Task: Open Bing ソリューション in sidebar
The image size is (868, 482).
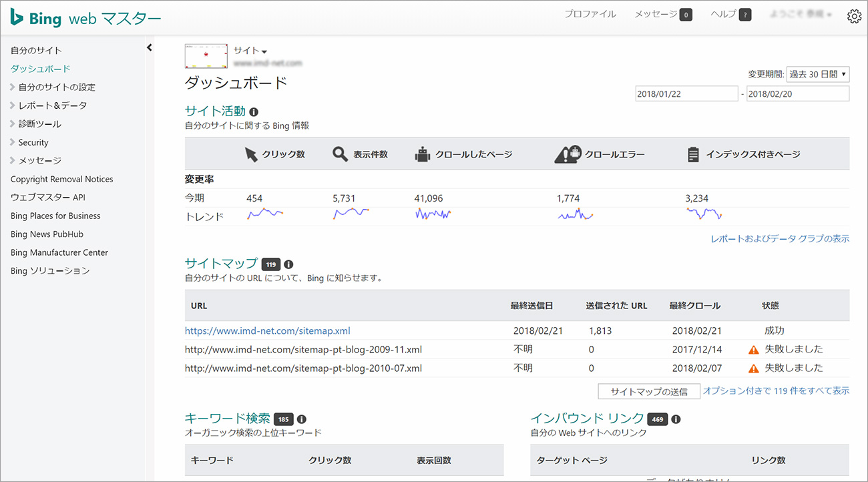Action: 50,270
